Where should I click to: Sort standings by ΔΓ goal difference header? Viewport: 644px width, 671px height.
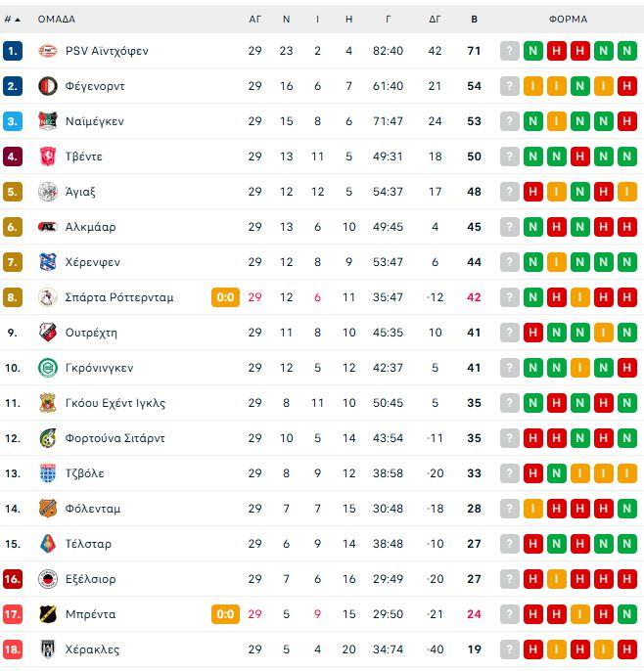coord(436,19)
